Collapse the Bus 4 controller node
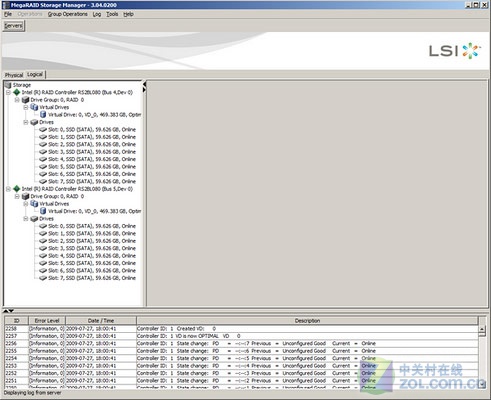 (x=8, y=92)
